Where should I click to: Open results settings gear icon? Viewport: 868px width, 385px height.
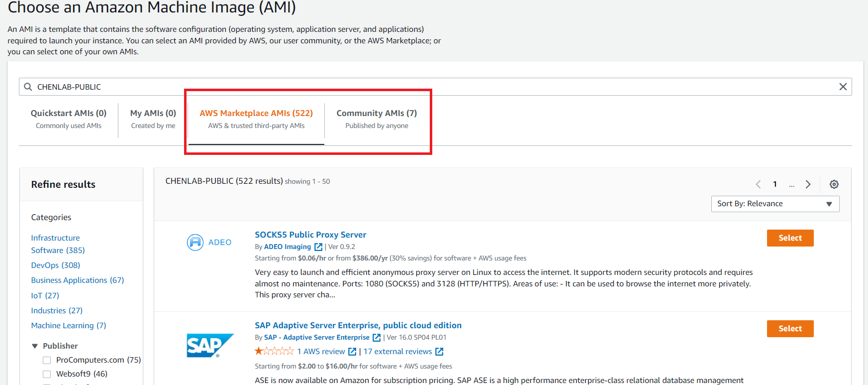click(834, 184)
